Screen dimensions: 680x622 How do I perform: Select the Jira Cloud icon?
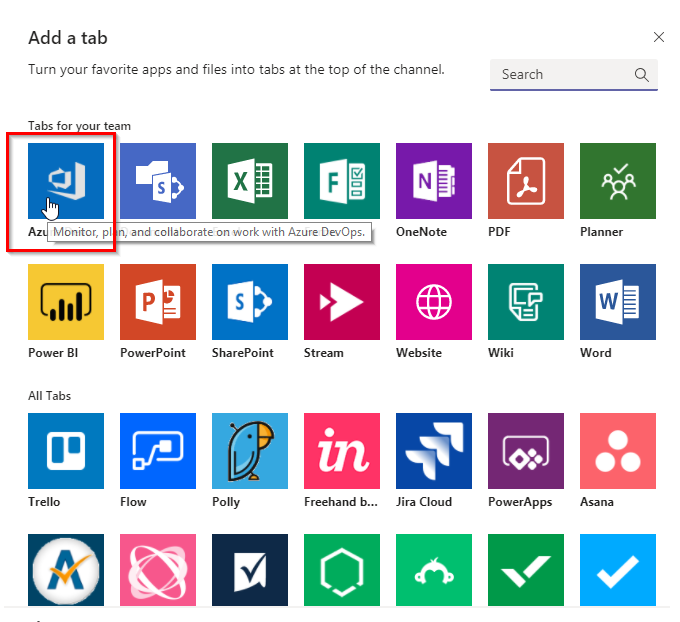[x=434, y=451]
